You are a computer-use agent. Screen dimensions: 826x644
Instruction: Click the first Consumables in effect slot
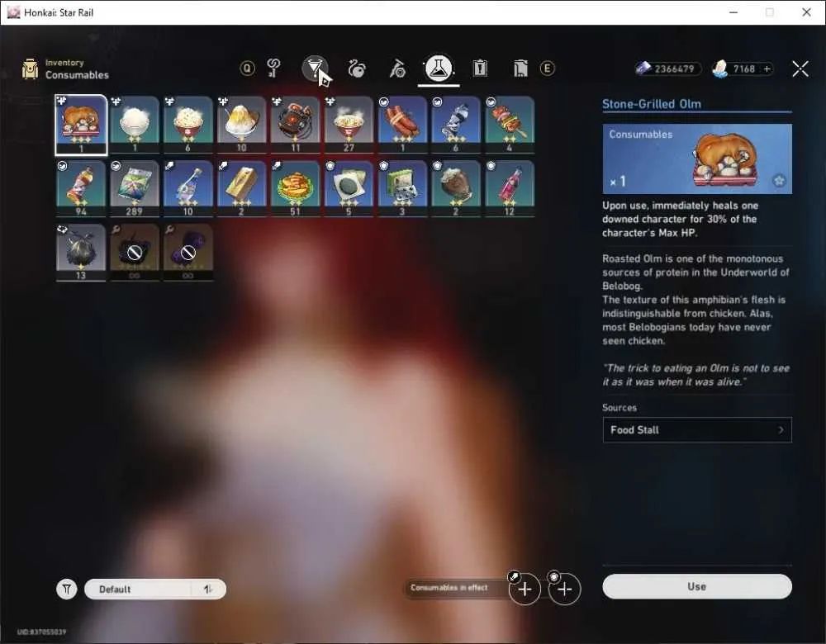click(525, 589)
